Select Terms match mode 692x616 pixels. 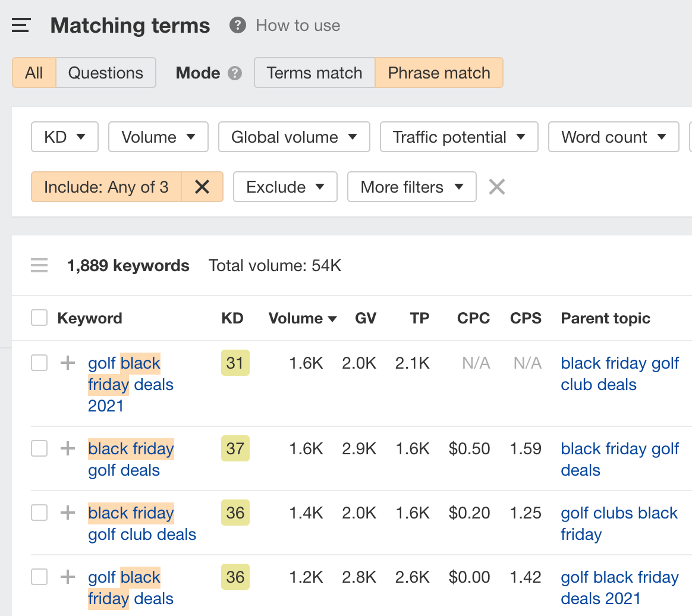coord(314,73)
